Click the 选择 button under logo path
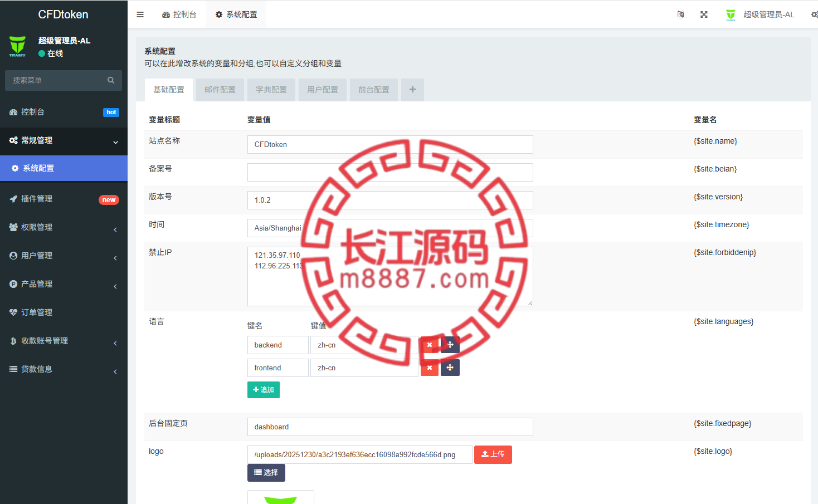Image resolution: width=818 pixels, height=504 pixels. pyautogui.click(x=266, y=472)
